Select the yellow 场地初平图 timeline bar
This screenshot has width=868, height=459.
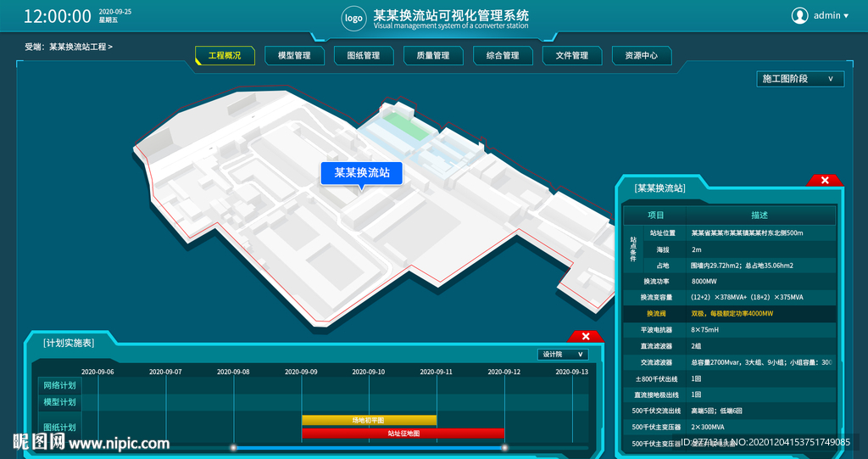(369, 420)
